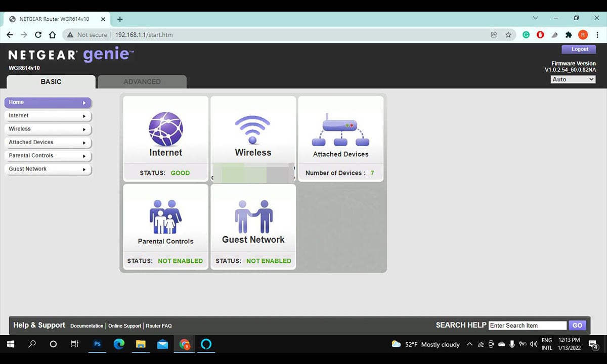Open Microsoft Edge from the taskbar

point(119,344)
